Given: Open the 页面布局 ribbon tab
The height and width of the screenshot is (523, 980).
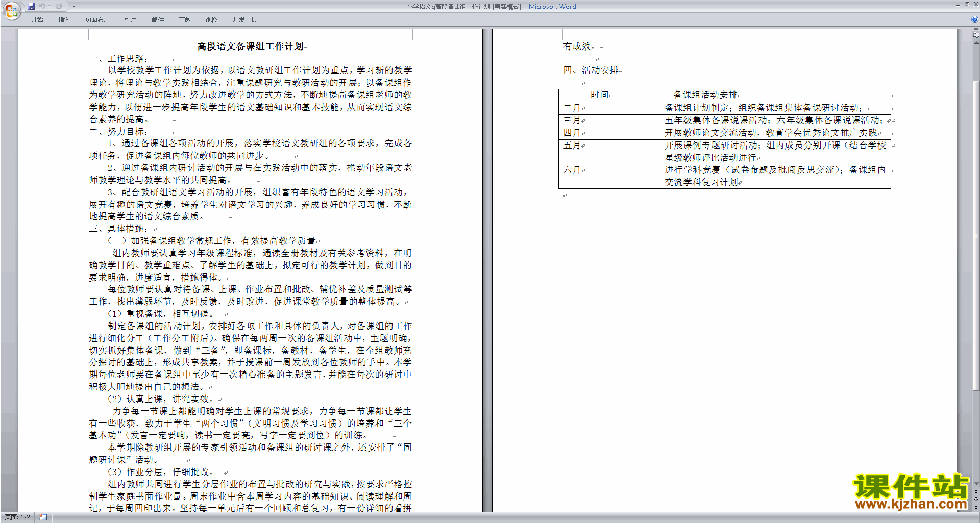Looking at the screenshot, I should tap(97, 20).
